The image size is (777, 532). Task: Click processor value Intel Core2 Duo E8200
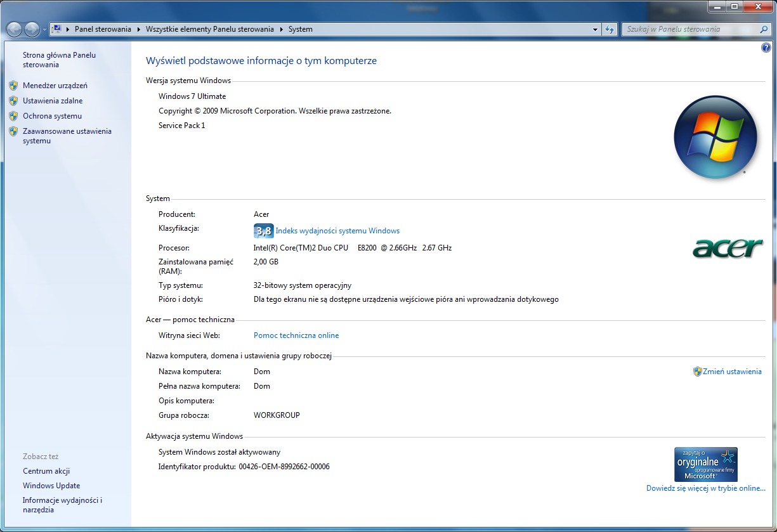point(353,248)
